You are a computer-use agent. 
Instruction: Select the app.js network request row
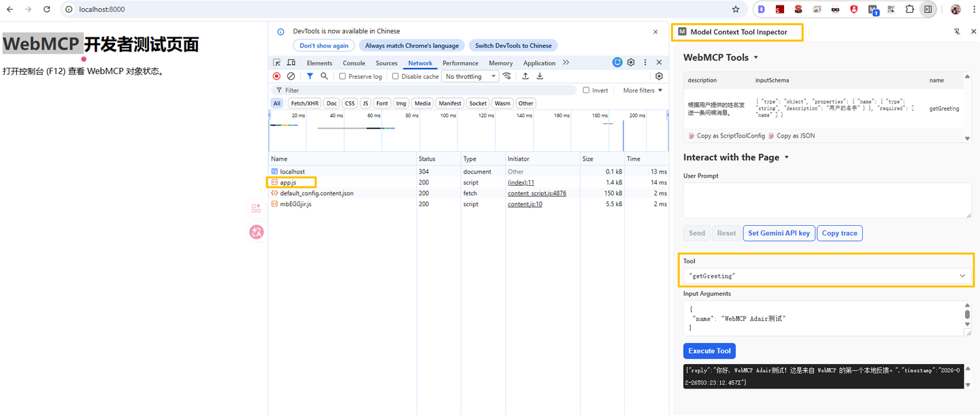pos(468,182)
